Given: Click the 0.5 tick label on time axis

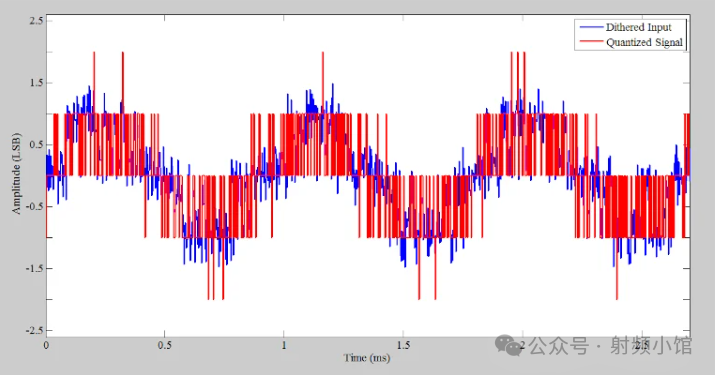Looking at the screenshot, I should (x=165, y=345).
